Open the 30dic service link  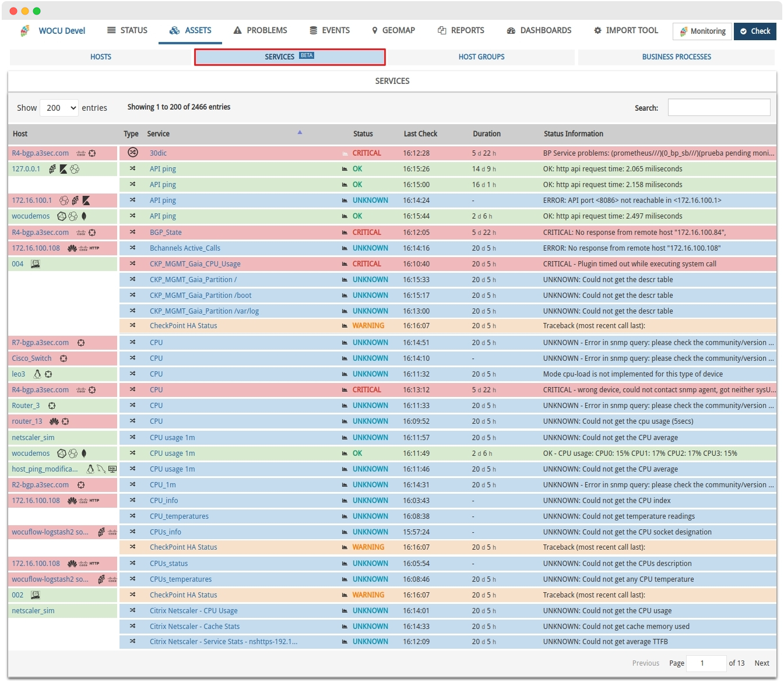pos(158,153)
